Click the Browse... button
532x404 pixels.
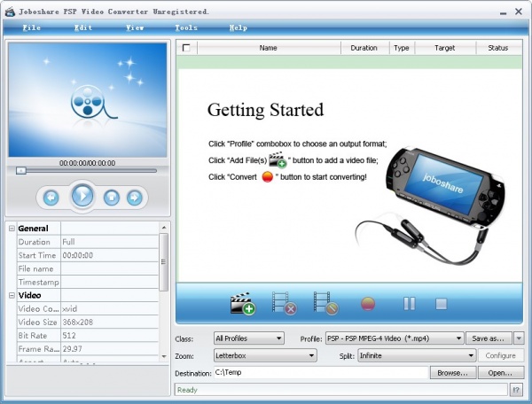[x=452, y=373]
